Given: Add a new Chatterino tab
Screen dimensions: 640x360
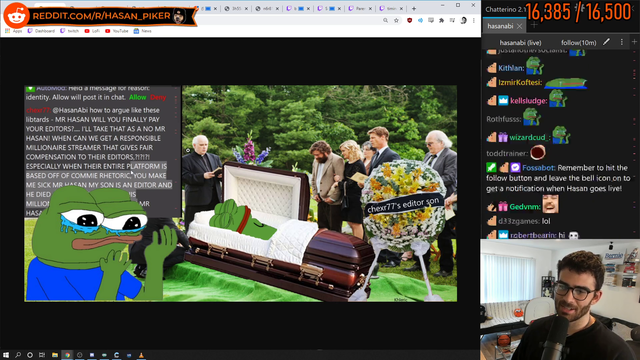Looking at the screenshot, I should (534, 25).
